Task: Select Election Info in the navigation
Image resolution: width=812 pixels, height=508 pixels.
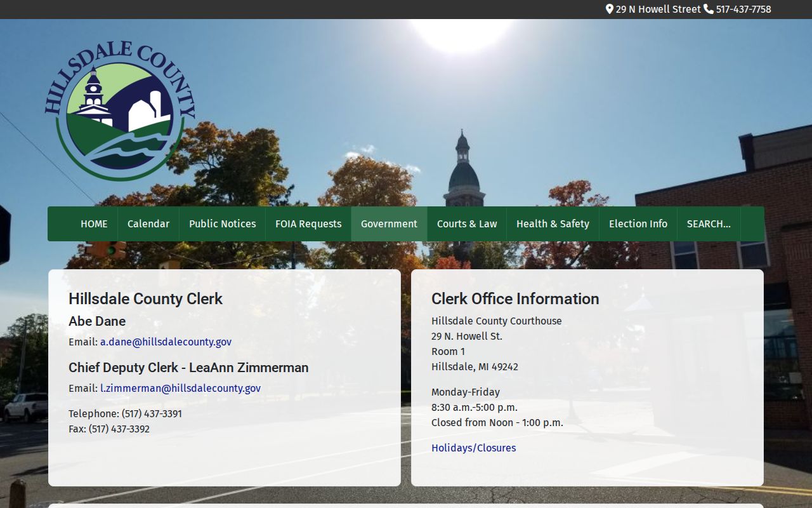Action: point(638,224)
